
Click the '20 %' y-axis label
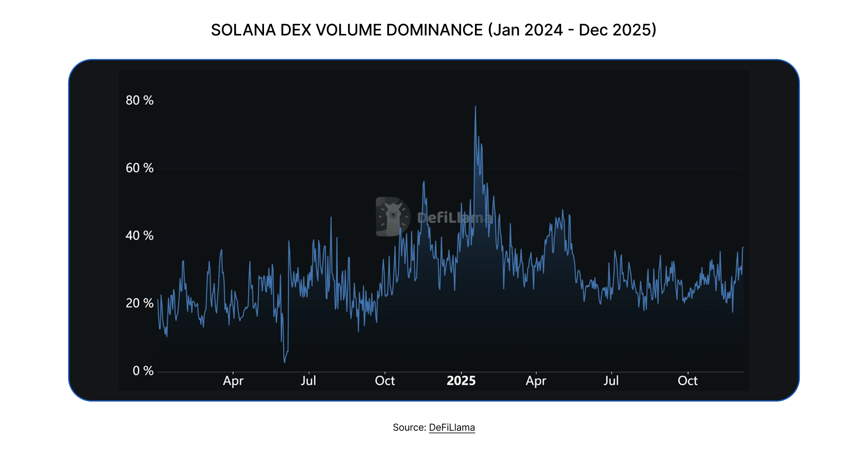139,303
